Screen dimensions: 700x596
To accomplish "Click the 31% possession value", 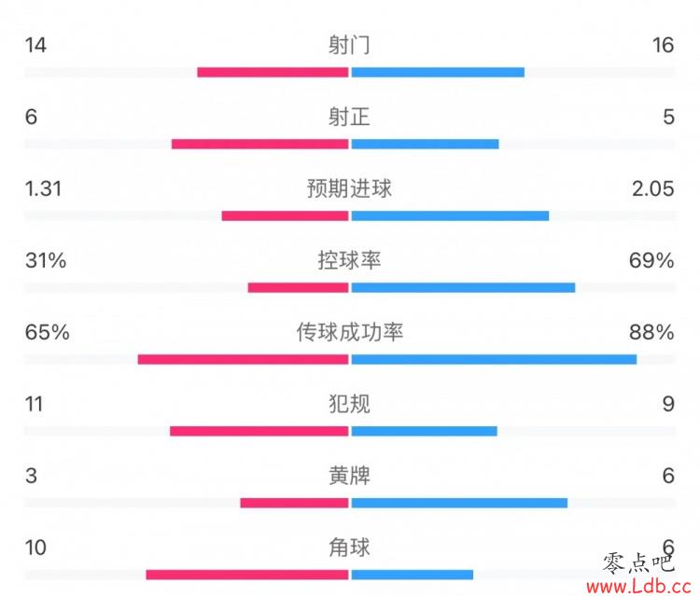I will coord(46,260).
